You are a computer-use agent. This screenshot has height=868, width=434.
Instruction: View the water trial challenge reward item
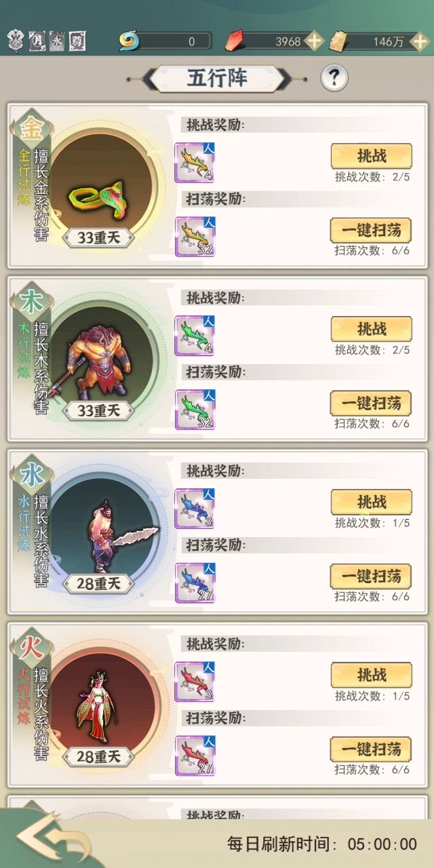(x=195, y=509)
